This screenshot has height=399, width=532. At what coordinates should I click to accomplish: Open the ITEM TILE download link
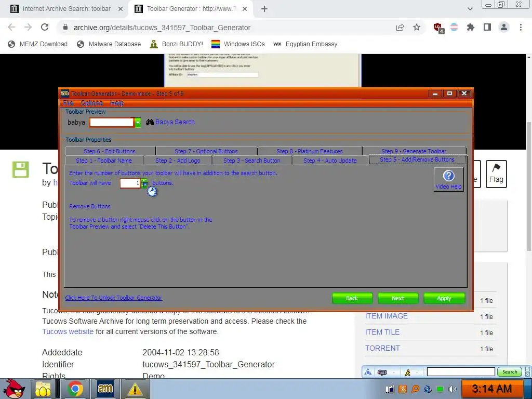[x=382, y=332]
